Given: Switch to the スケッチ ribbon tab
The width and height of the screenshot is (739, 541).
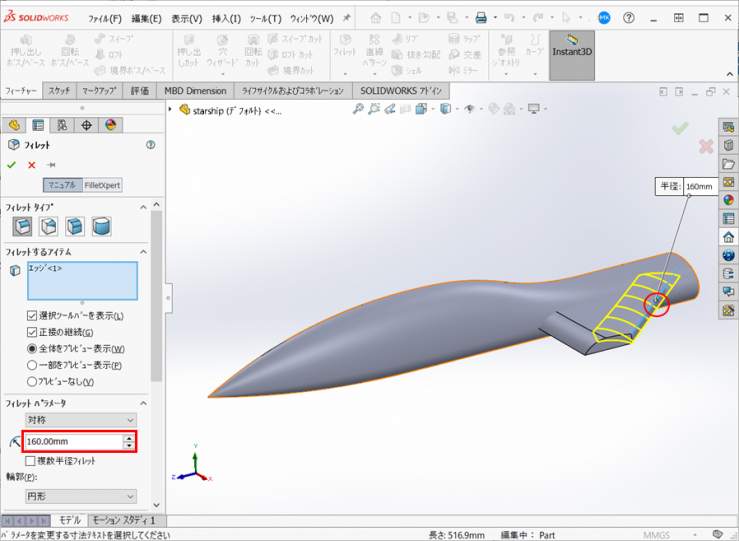Looking at the screenshot, I should pos(59,91).
